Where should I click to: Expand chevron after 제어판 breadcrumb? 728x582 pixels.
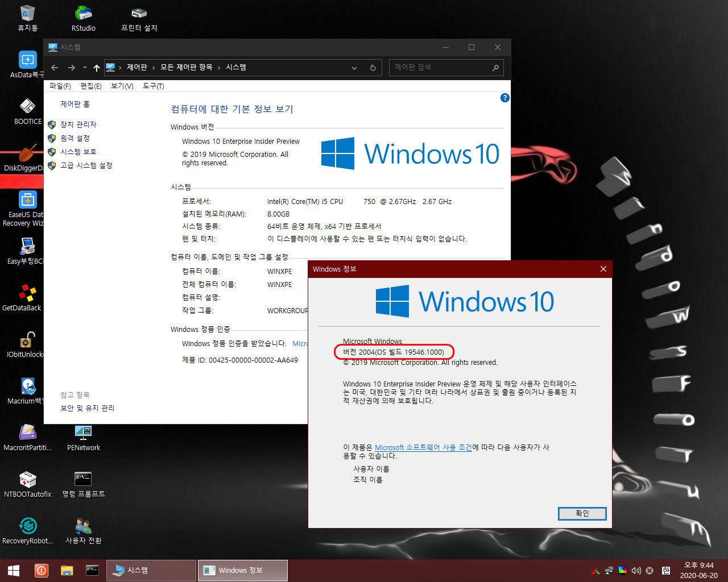154,68
